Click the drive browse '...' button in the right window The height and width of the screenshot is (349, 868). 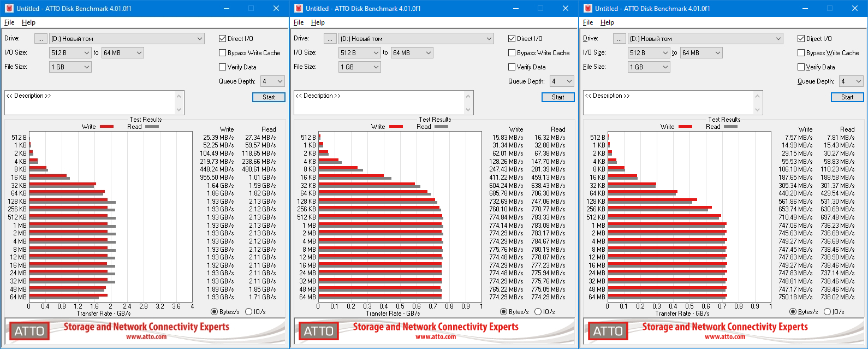click(619, 39)
